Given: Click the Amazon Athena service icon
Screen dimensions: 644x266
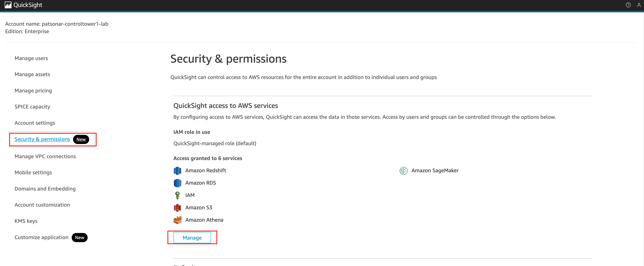Looking at the screenshot, I should point(177,220).
